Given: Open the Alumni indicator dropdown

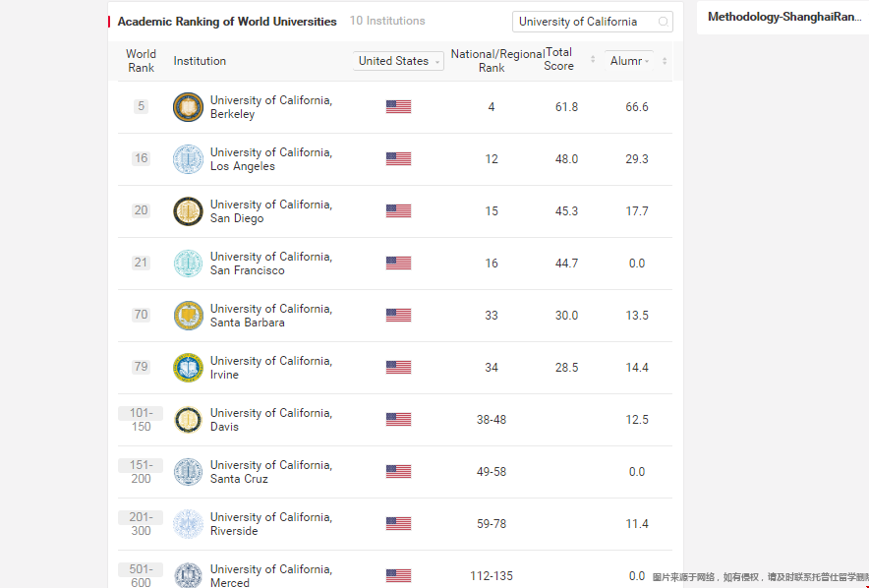Looking at the screenshot, I should pyautogui.click(x=629, y=61).
